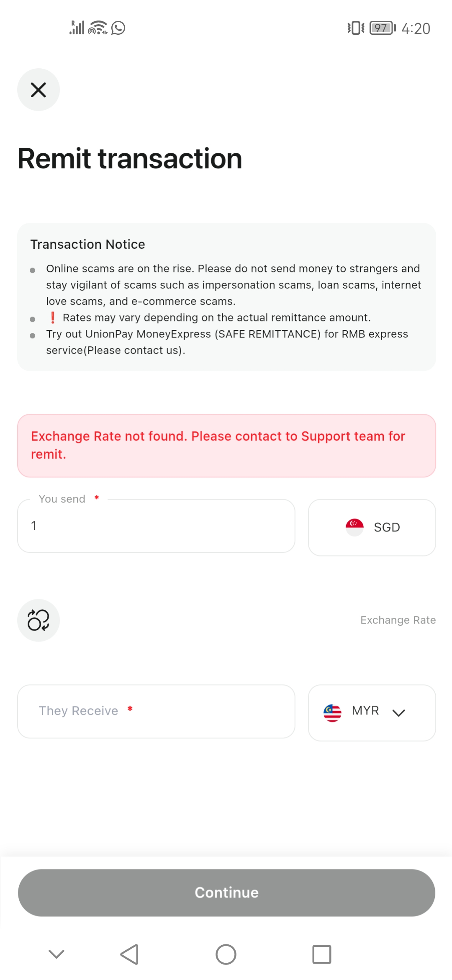This screenshot has width=452, height=980.
Task: Tap the Wi-Fi status icon
Action: point(98,28)
